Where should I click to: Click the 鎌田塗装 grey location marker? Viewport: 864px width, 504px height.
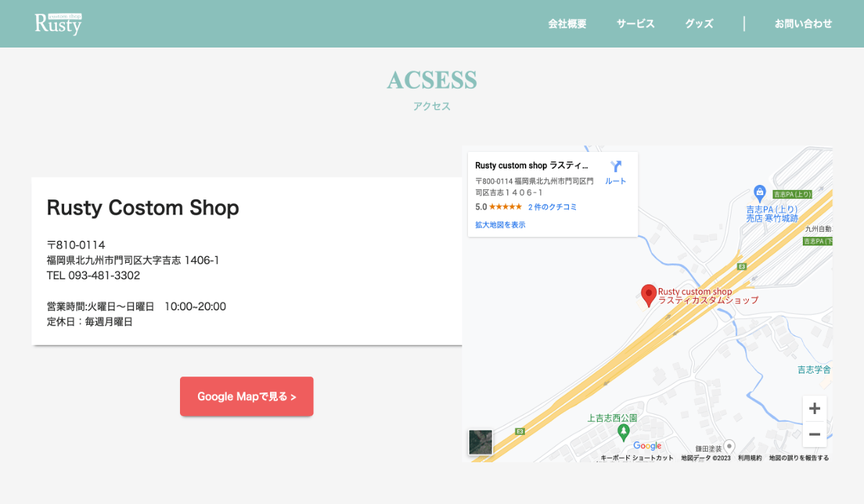(729, 446)
